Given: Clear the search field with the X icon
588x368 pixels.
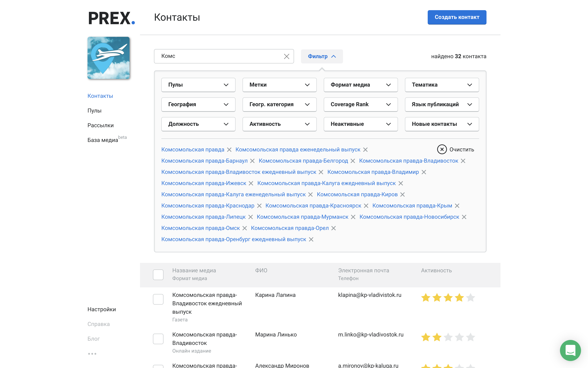Looking at the screenshot, I should click(x=286, y=56).
